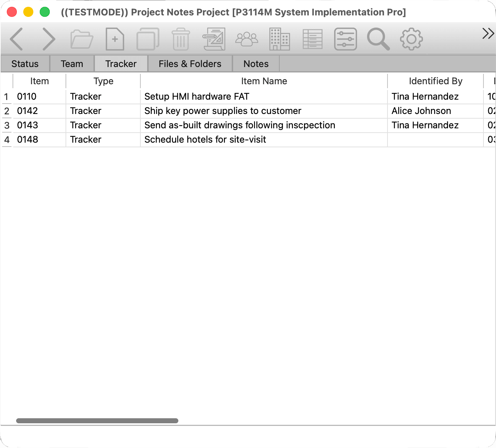Viewport: 496px width, 448px height.
Task: Select 'Send as-built drawings following inscpection' cell
Action: [x=264, y=125]
